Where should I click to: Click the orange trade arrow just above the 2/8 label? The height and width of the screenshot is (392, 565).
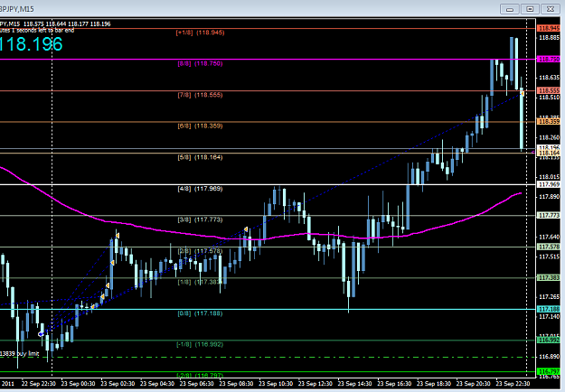(246, 229)
